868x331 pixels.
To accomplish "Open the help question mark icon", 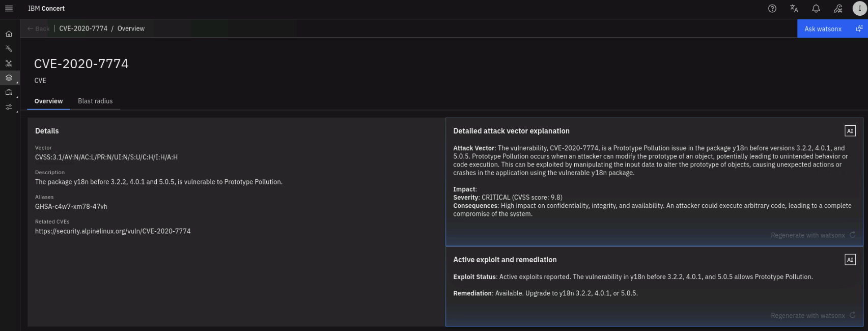I will click(772, 9).
